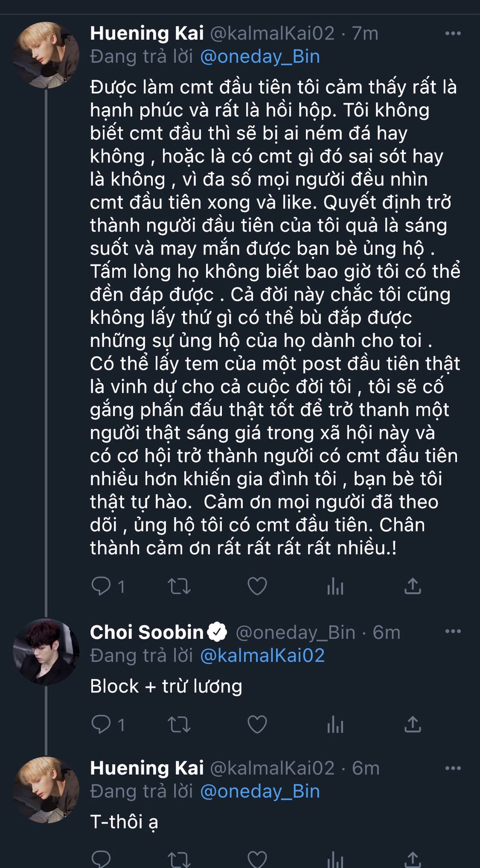View analytics for Choi Soobin's tweet
This screenshot has width=480, height=868.
(335, 725)
